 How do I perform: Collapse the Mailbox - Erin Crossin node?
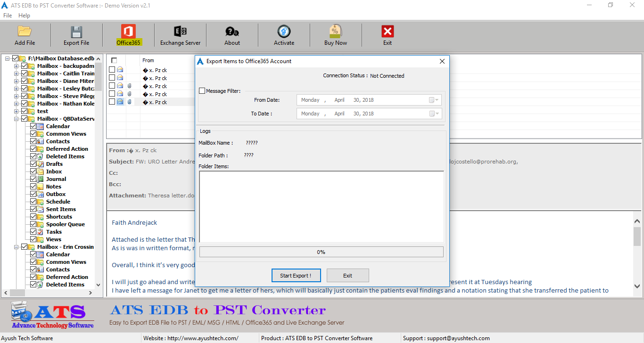click(x=16, y=247)
